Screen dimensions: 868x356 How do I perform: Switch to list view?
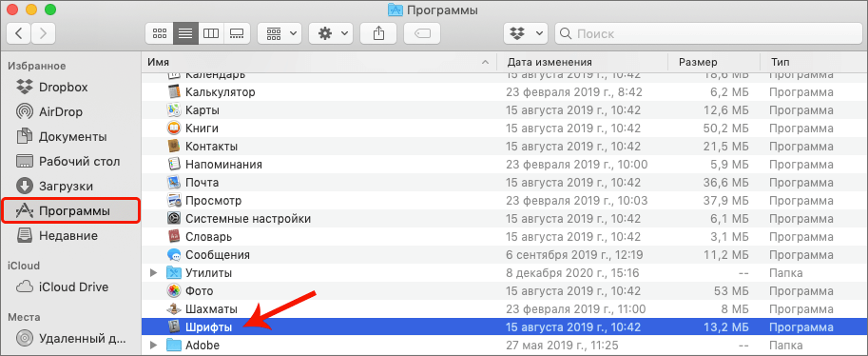coord(185,33)
